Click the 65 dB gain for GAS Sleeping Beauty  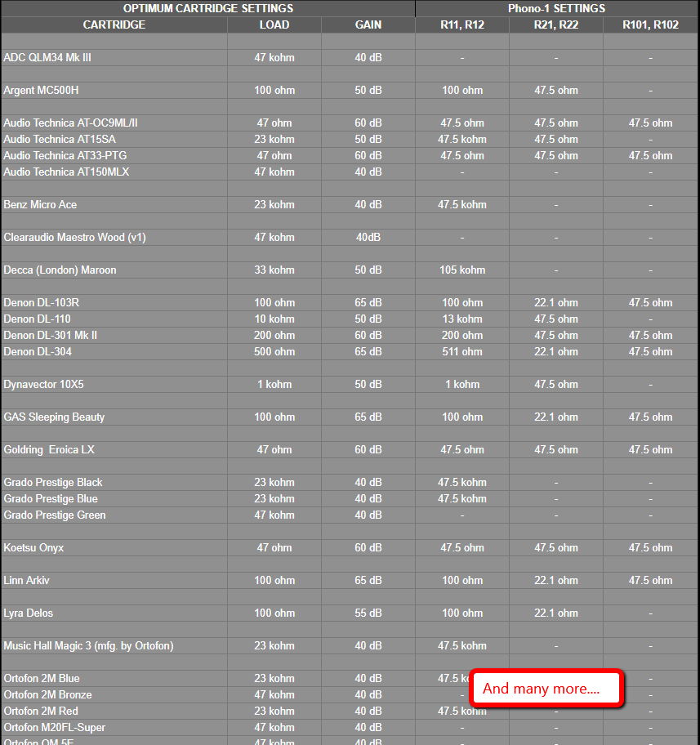368,417
